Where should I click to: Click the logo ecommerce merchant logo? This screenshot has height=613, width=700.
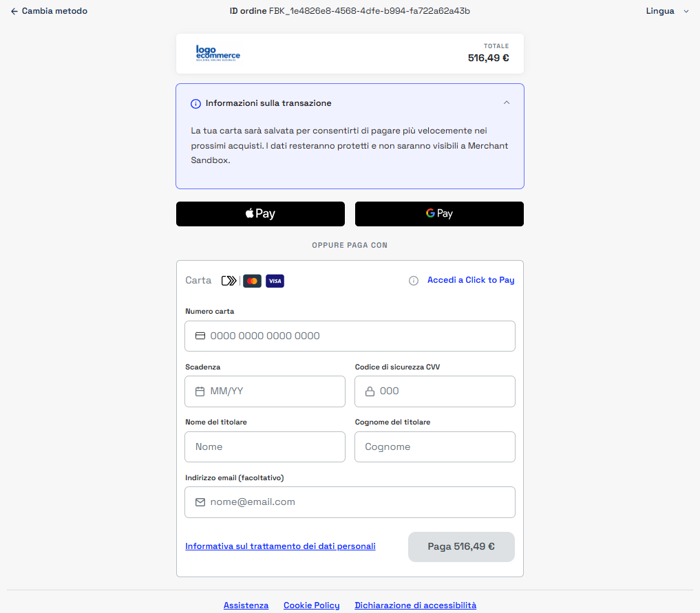[218, 53]
